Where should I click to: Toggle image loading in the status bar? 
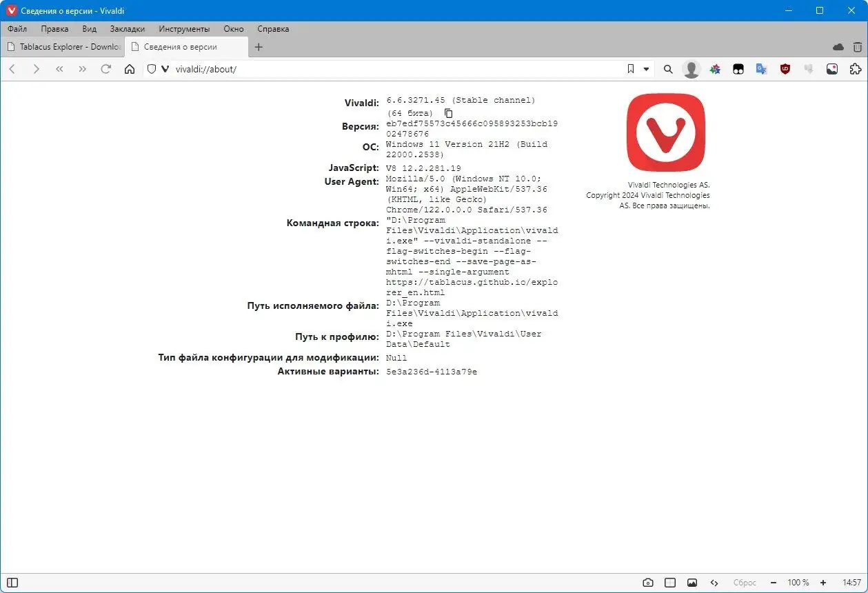(x=692, y=582)
